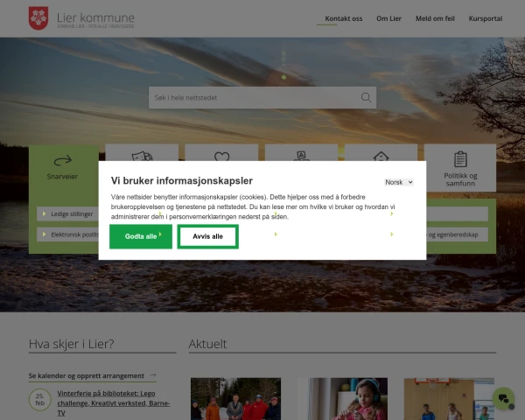Open the Norsk language dropdown
This screenshot has width=525, height=420.
[399, 182]
